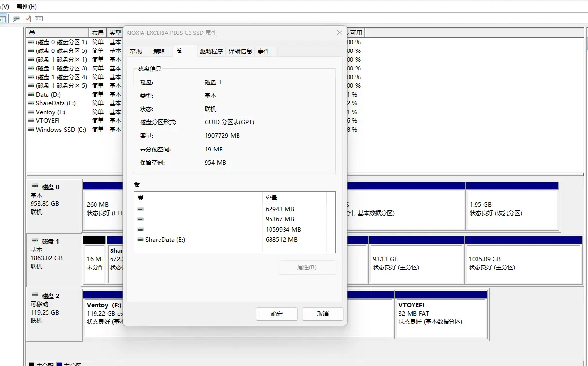Screen dimensions: 588x366
Task: Click icon beside ShareData (E:) in dialog list
Action: [x=141, y=240]
